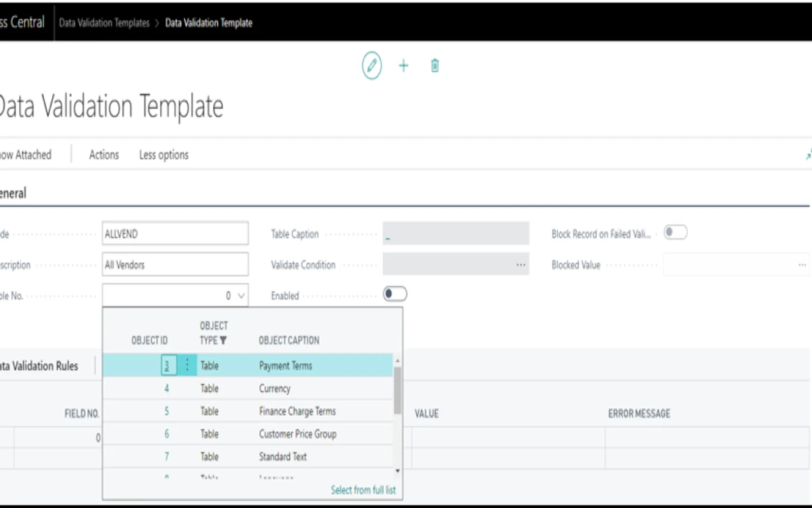The image size is (812, 508).
Task: Click the expand page icon at right edge
Action: pyautogui.click(x=808, y=155)
